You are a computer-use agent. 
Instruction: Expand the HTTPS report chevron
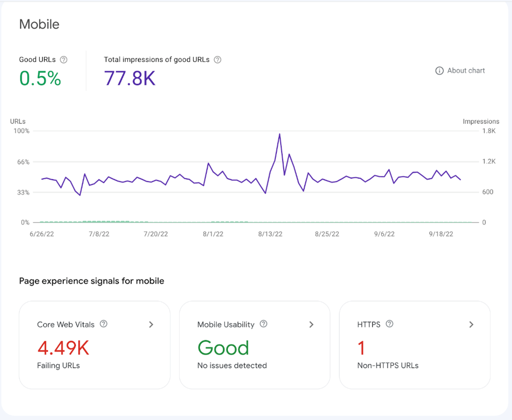click(471, 324)
